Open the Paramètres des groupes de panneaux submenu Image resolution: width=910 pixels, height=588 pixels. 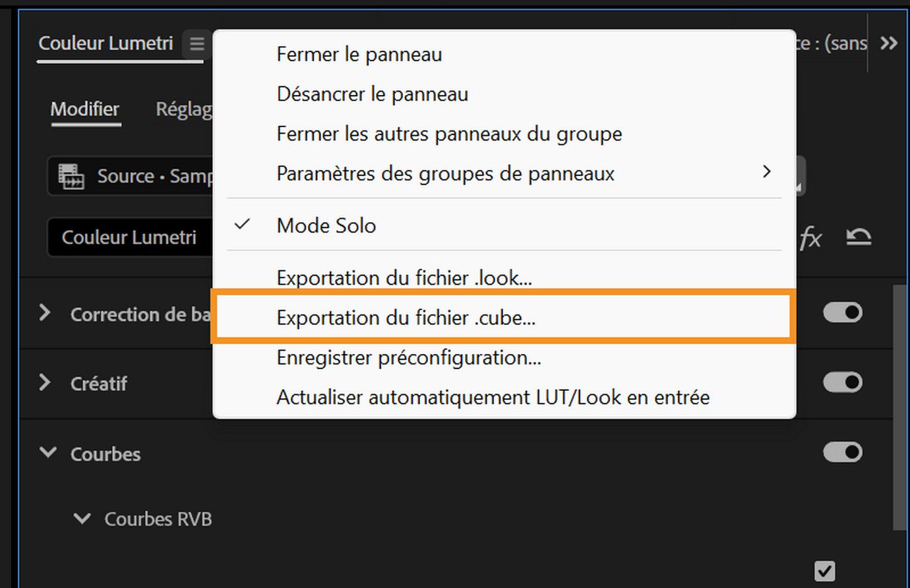coord(445,173)
